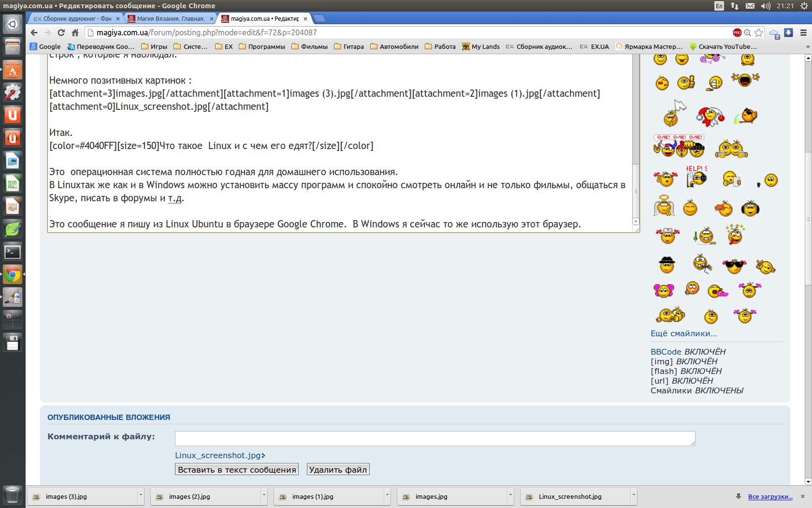812x508 pixels.
Task: Open the Скачать YouTube bookmark
Action: [723, 46]
